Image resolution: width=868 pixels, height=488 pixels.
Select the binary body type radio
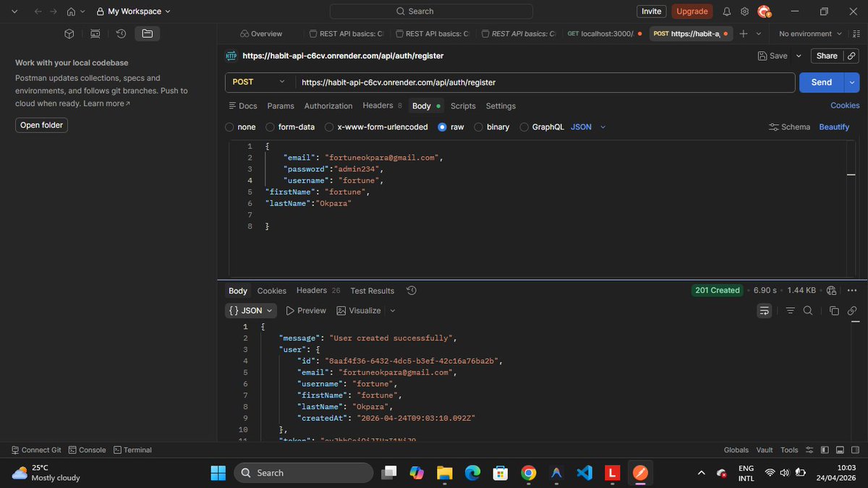(x=479, y=127)
